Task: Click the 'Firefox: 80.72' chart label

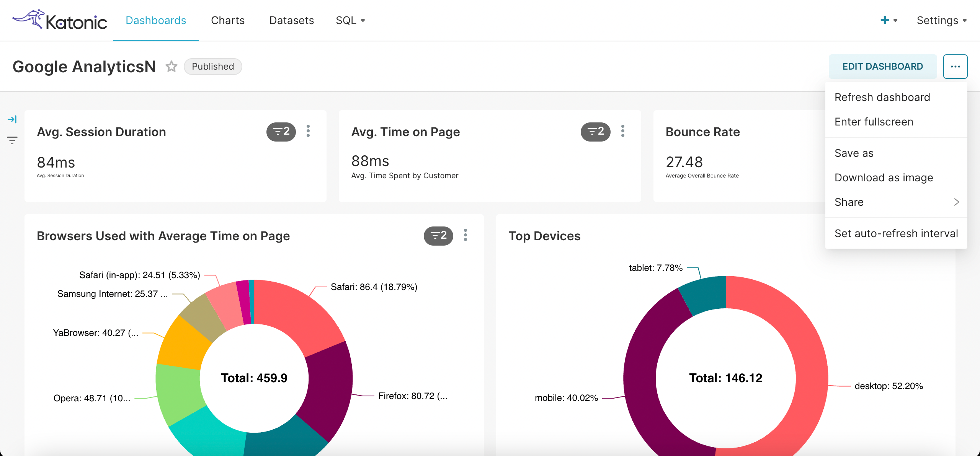Action: pos(413,396)
